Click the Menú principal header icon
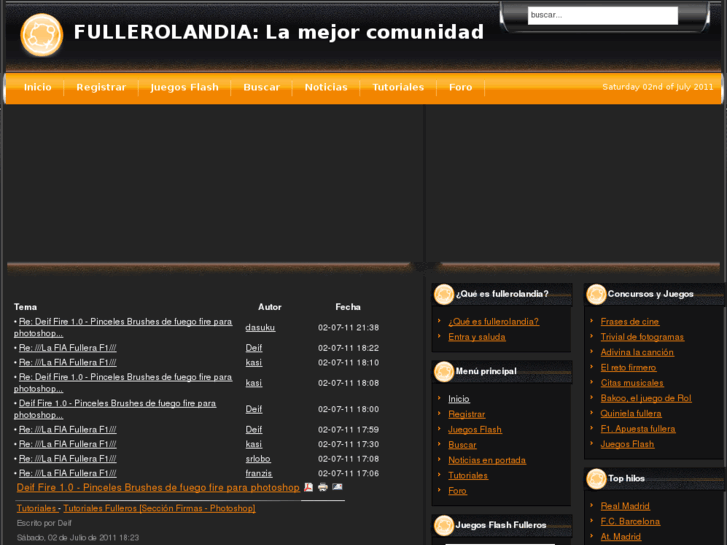The image size is (727, 545). click(x=444, y=372)
